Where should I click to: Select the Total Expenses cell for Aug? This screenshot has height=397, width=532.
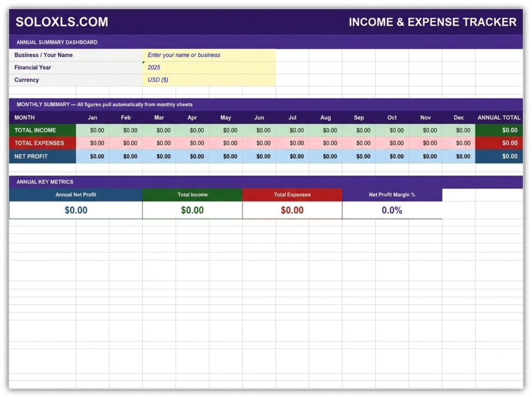point(325,143)
